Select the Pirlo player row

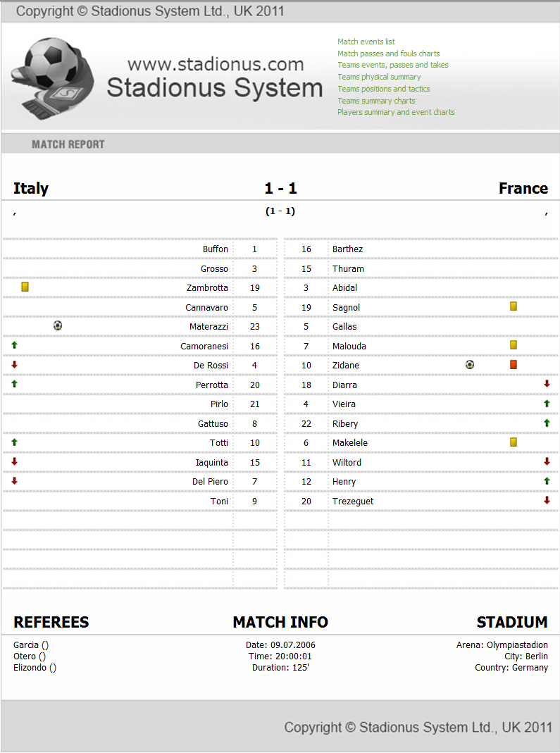pos(139,404)
